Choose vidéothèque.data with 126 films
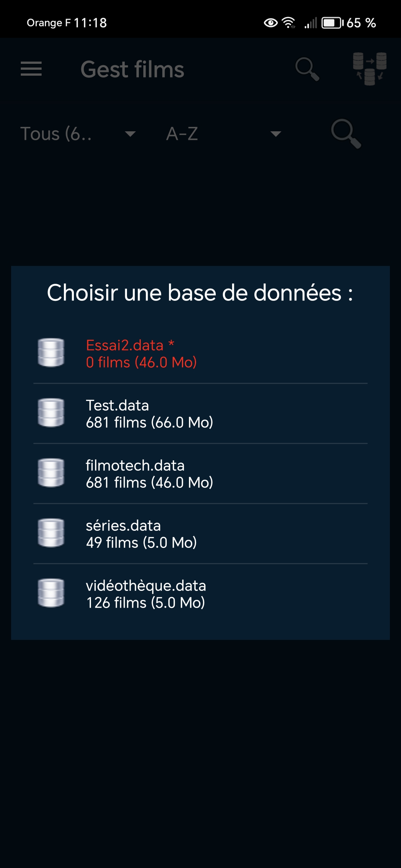Screen dimensions: 401x868 (x=146, y=594)
